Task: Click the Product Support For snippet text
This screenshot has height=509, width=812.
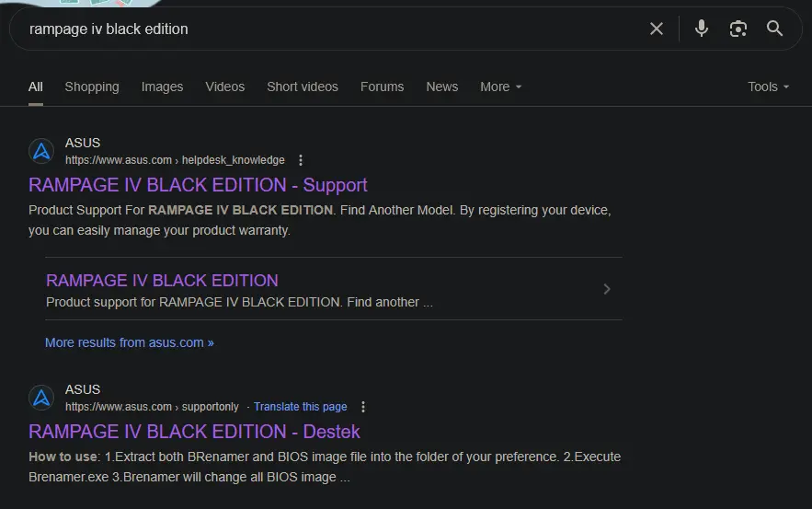Action: click(319, 220)
